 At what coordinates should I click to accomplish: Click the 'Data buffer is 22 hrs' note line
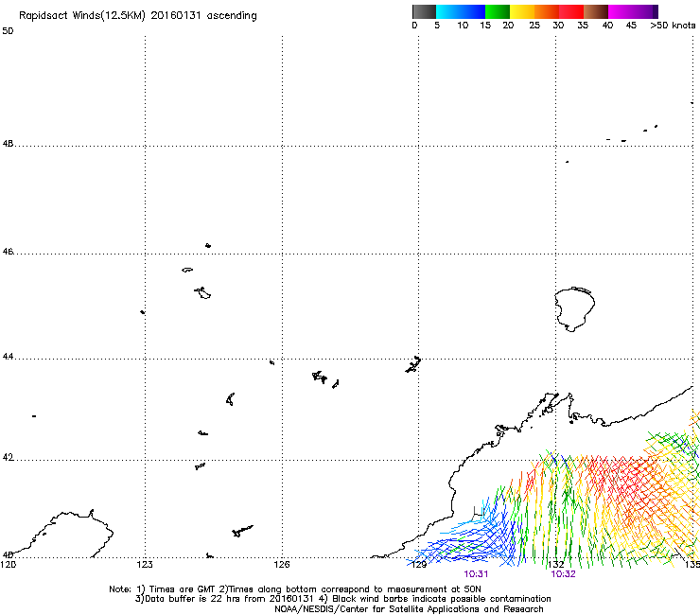tap(342, 599)
